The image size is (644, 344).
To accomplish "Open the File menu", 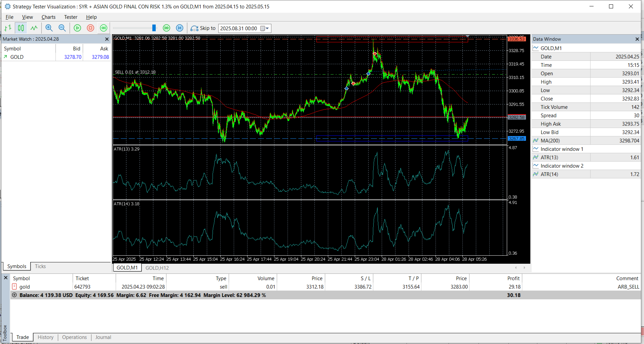I will click(x=9, y=17).
